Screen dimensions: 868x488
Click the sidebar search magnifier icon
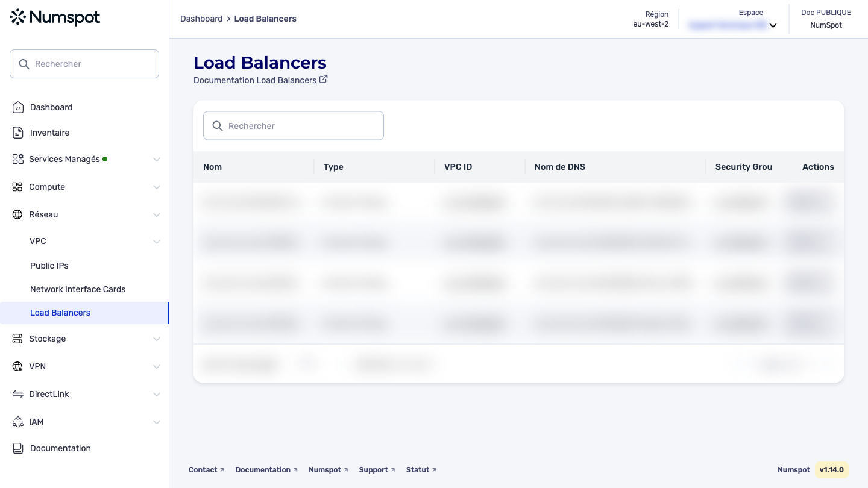(24, 64)
